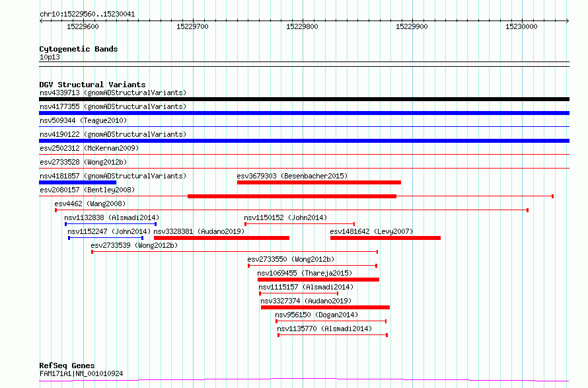The height and width of the screenshot is (388, 588).
Task: Click the RefSeq Genes track title
Action: point(67,366)
